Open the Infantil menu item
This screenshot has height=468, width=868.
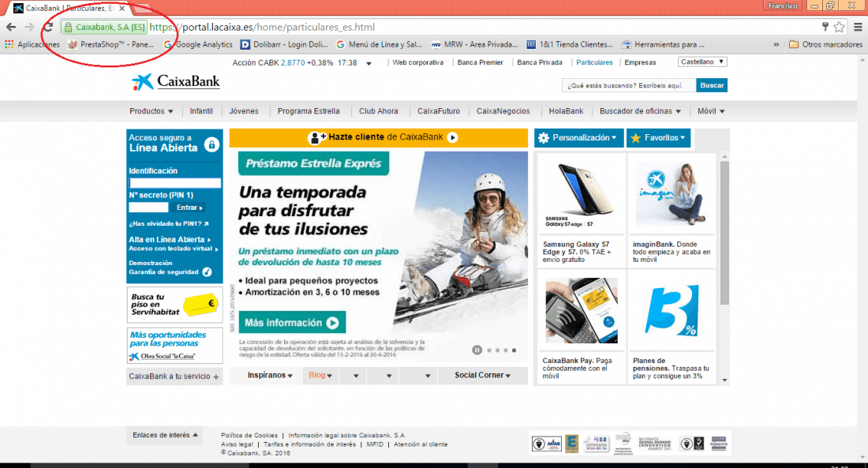click(201, 111)
